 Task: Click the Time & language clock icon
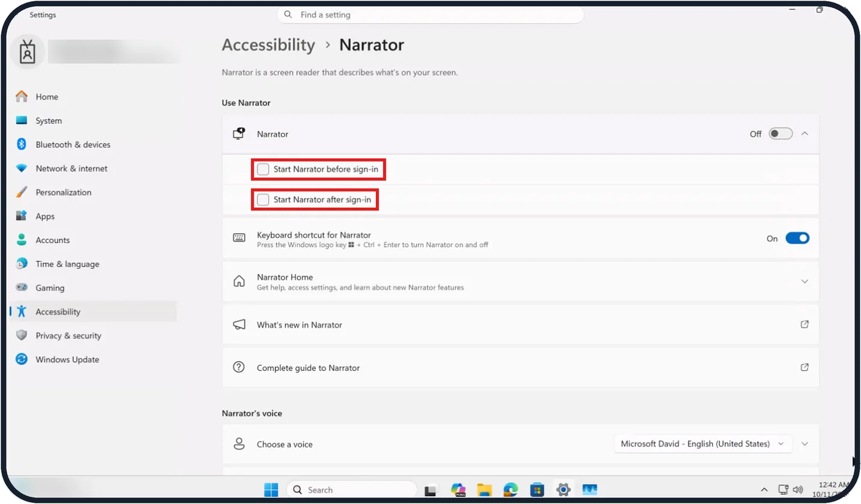(22, 264)
